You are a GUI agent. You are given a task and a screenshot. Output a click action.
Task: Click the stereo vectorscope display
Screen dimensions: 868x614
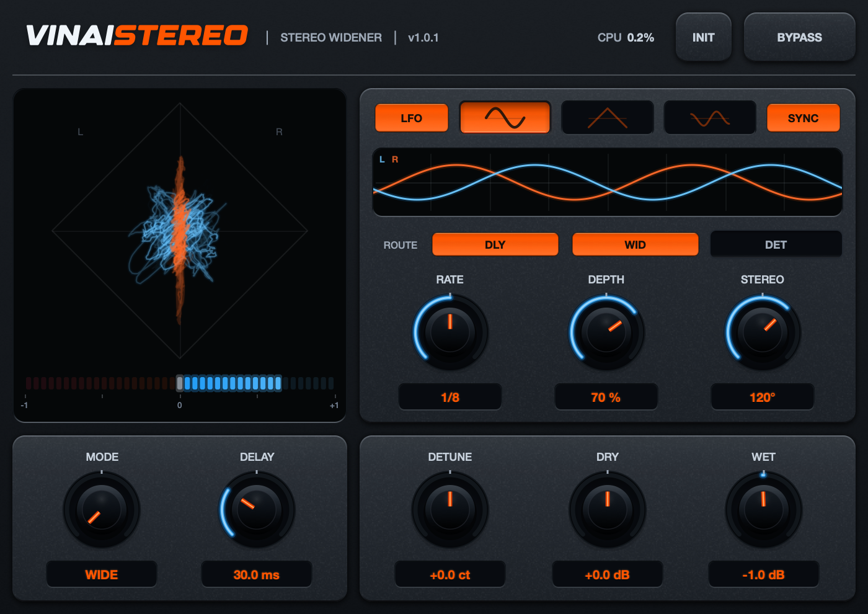(x=180, y=231)
